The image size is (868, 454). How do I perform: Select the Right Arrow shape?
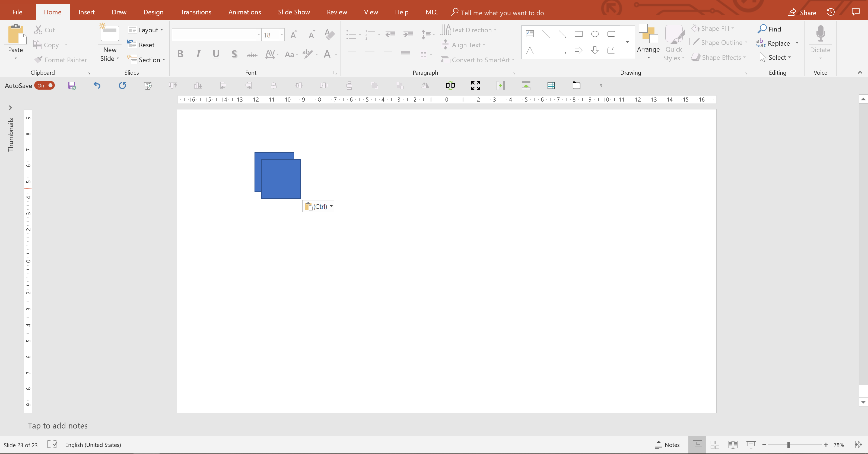point(578,51)
